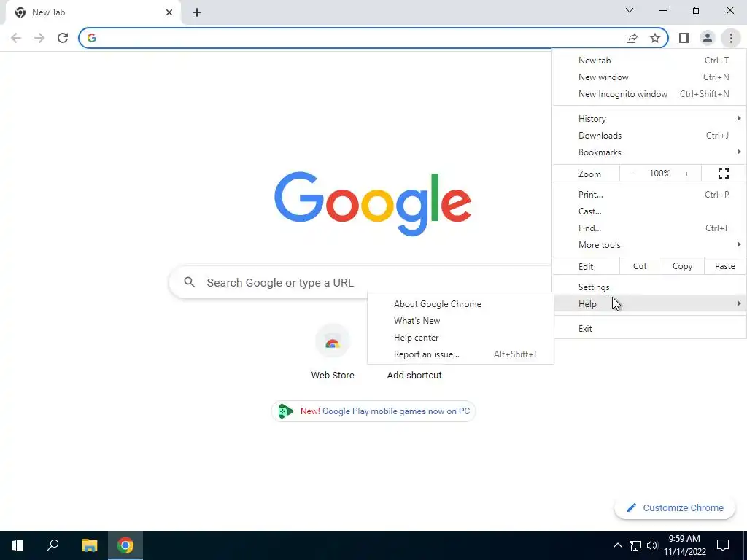Increase zoom with the plus button
This screenshot has height=560, width=747.
pyautogui.click(x=686, y=174)
